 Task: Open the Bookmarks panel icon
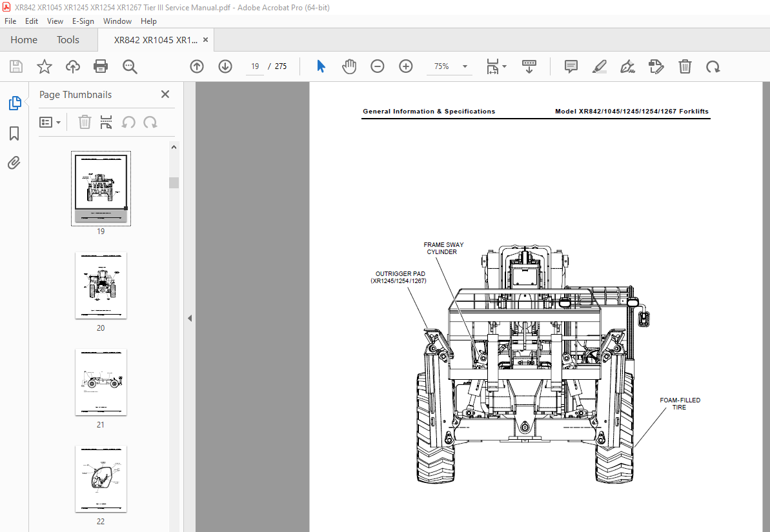(14, 133)
